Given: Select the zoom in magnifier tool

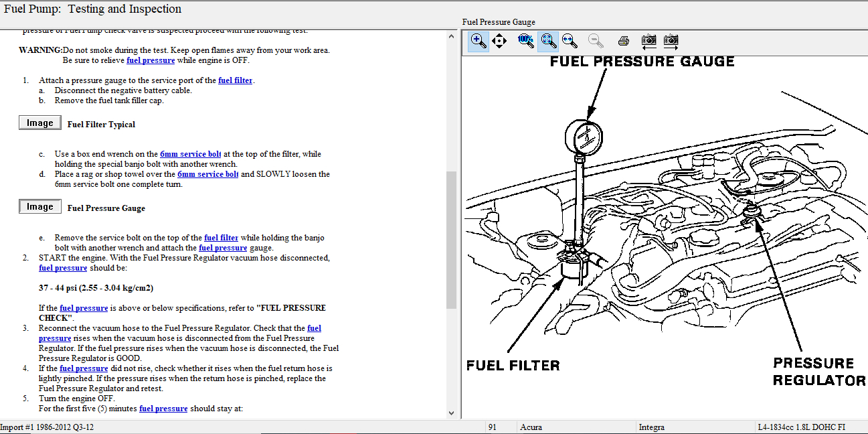Looking at the screenshot, I should pyautogui.click(x=478, y=41).
